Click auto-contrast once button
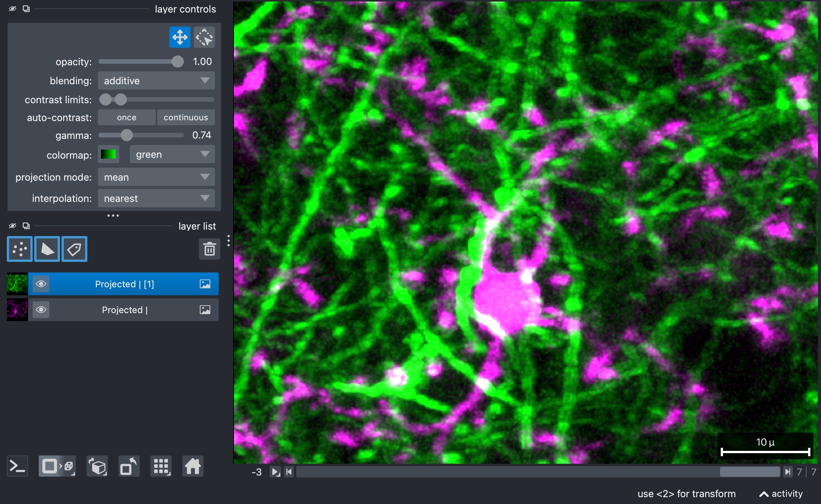This screenshot has height=504, width=821. pyautogui.click(x=127, y=117)
